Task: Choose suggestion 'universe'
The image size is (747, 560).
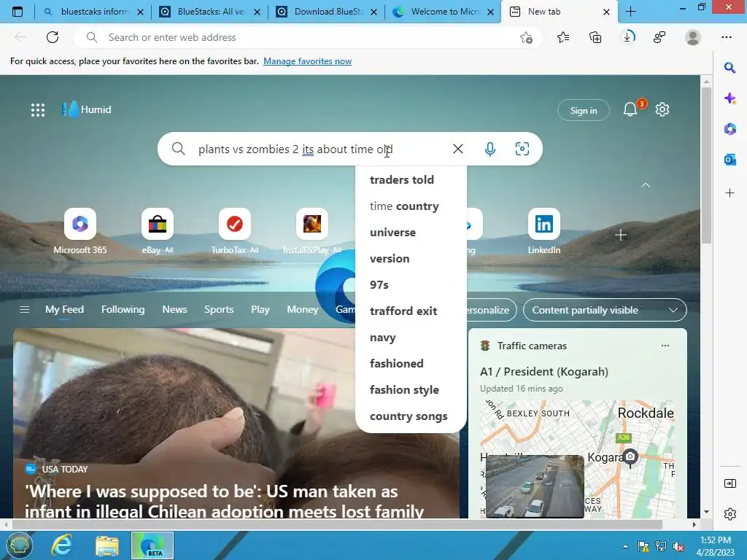Action: 411,232
